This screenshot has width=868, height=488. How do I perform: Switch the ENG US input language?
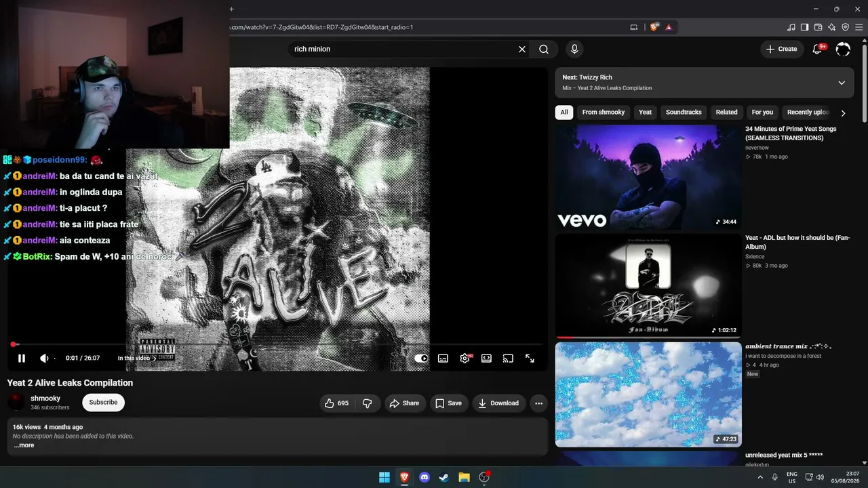click(x=791, y=477)
